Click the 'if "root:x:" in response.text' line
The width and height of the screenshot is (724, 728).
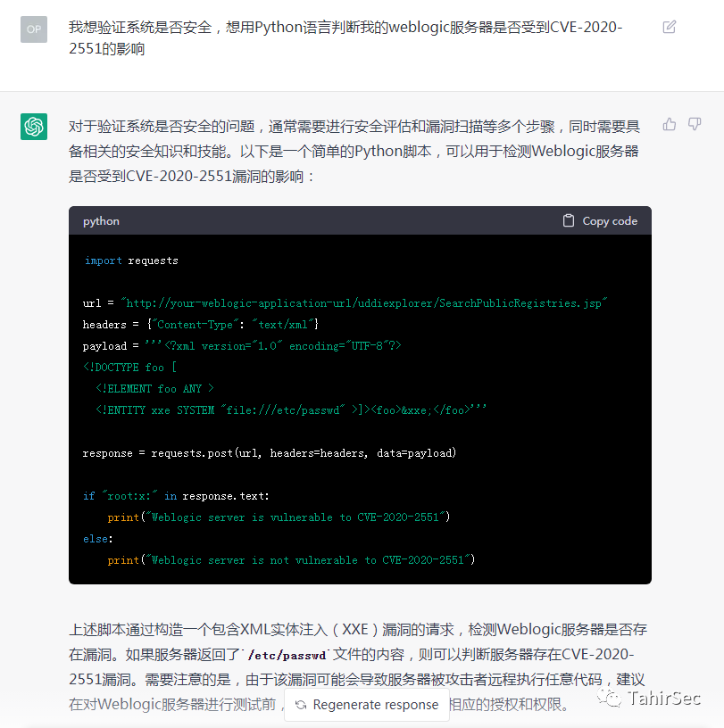176,496
